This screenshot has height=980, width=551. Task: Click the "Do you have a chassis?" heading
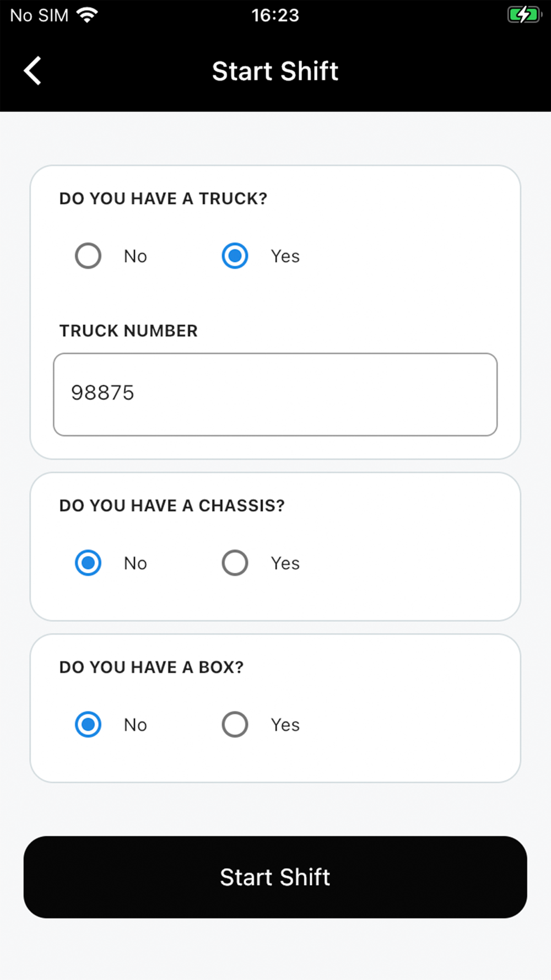(x=172, y=505)
